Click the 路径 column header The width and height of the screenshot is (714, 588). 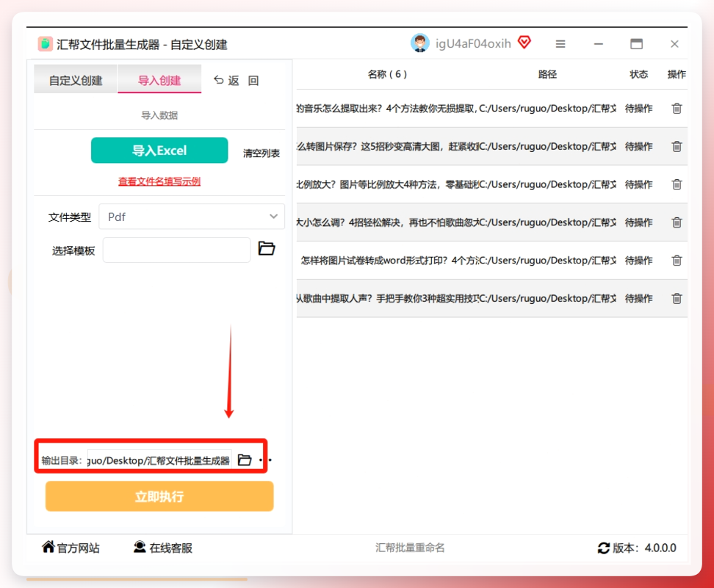(x=547, y=74)
